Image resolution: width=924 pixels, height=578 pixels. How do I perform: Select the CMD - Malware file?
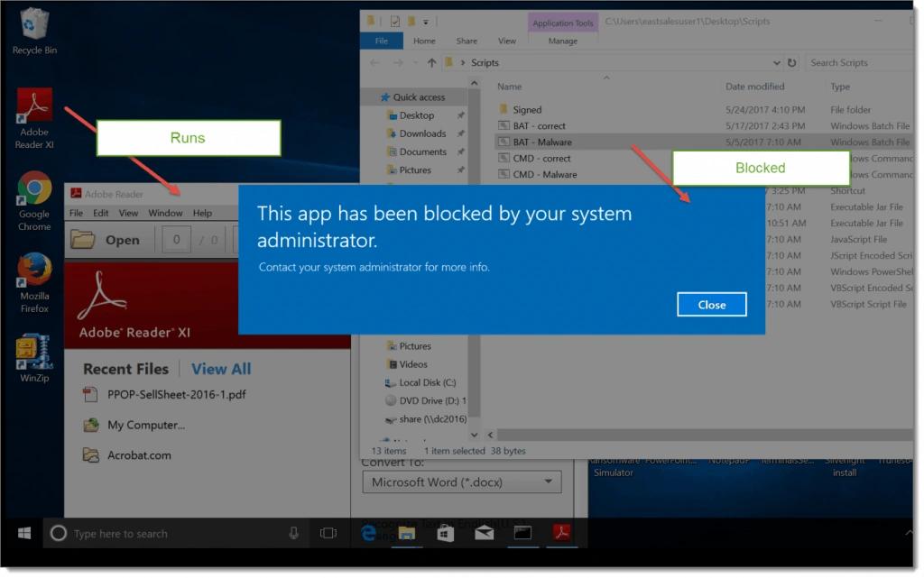(x=544, y=174)
